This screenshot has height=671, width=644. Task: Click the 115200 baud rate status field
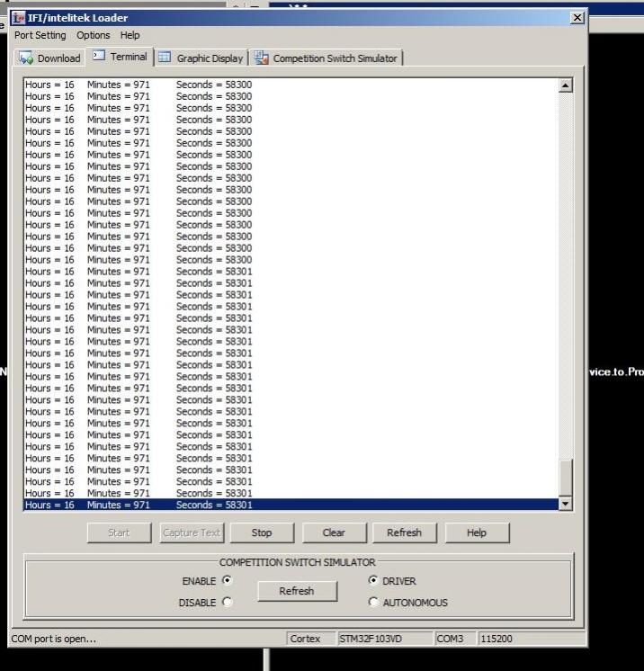pyautogui.click(x=532, y=639)
